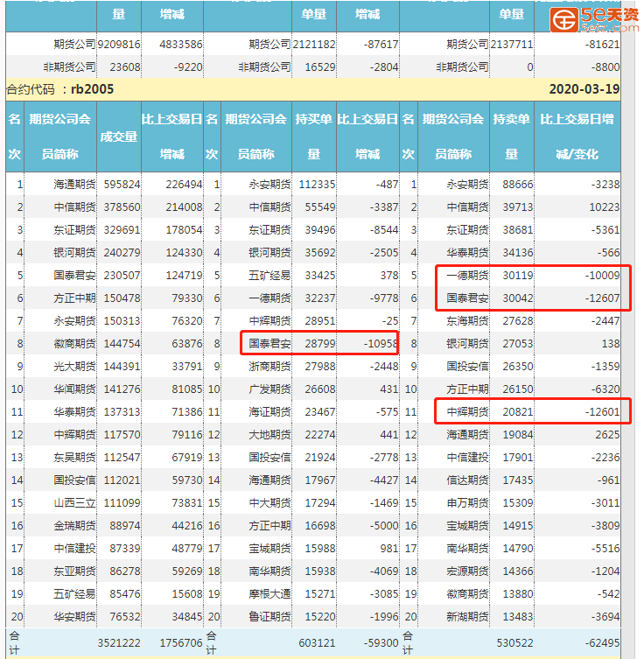Click the 持买单量 column header
This screenshot has height=659, width=644.
(314, 137)
